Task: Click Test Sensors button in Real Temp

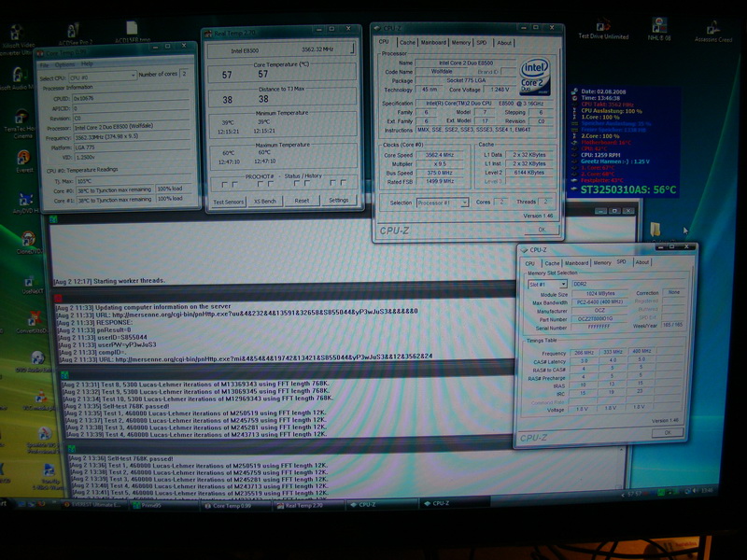Action: (x=228, y=202)
